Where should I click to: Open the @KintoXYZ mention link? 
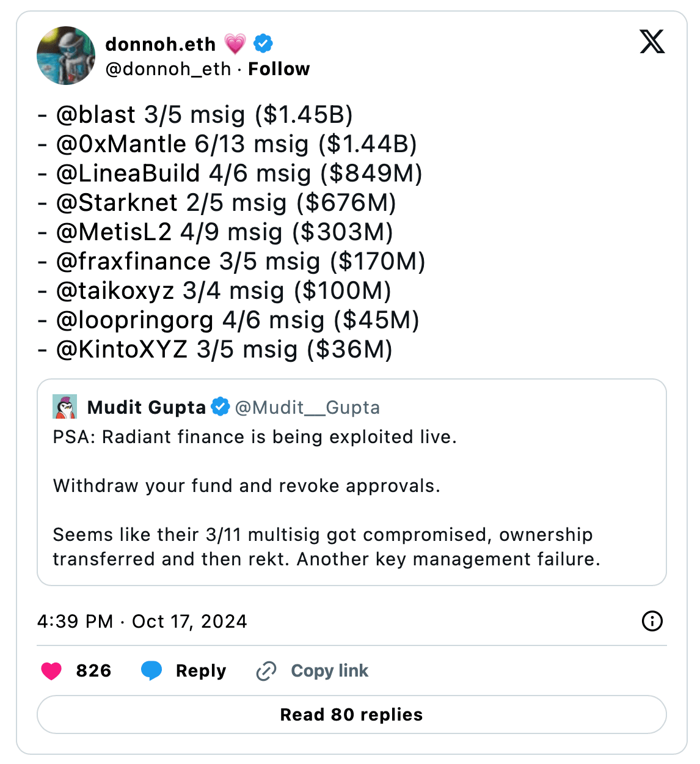tap(122, 350)
